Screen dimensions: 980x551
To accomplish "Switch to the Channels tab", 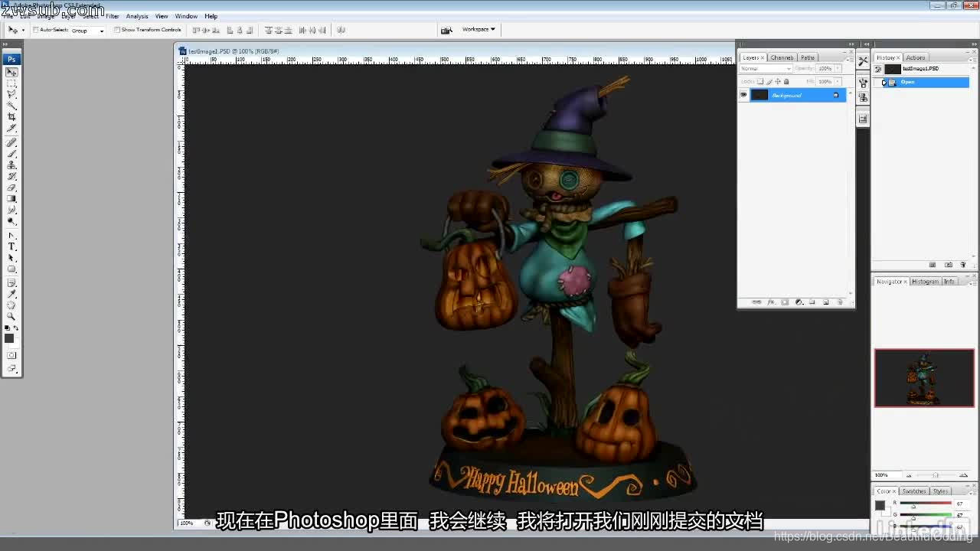I will pyautogui.click(x=782, y=57).
